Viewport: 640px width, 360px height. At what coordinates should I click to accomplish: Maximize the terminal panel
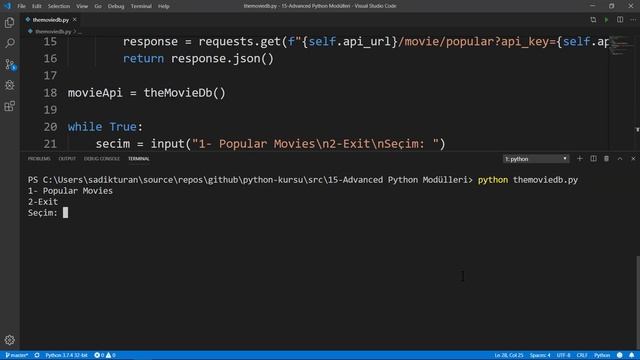(x=620, y=158)
